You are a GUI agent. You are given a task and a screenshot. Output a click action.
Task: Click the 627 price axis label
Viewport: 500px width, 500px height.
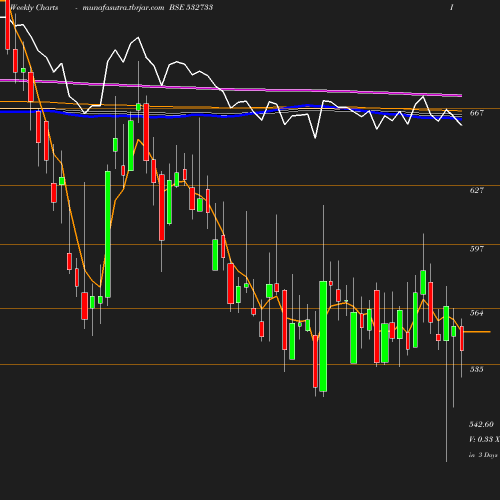tap(477, 190)
